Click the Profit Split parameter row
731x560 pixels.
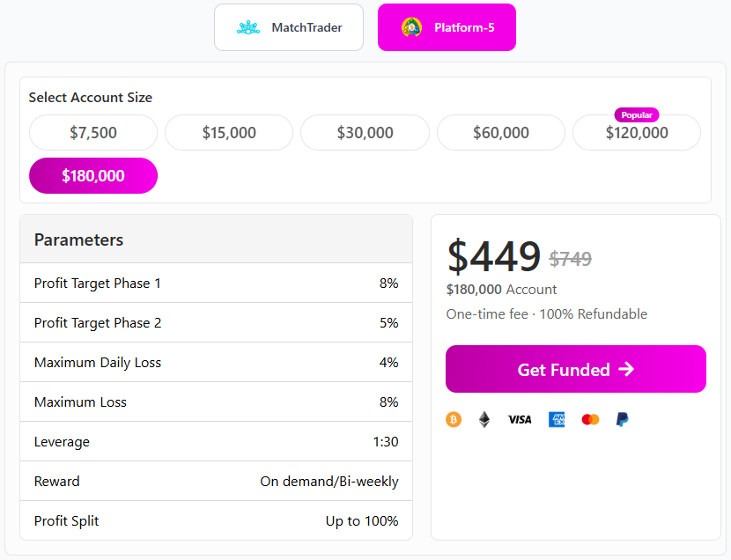[216, 520]
